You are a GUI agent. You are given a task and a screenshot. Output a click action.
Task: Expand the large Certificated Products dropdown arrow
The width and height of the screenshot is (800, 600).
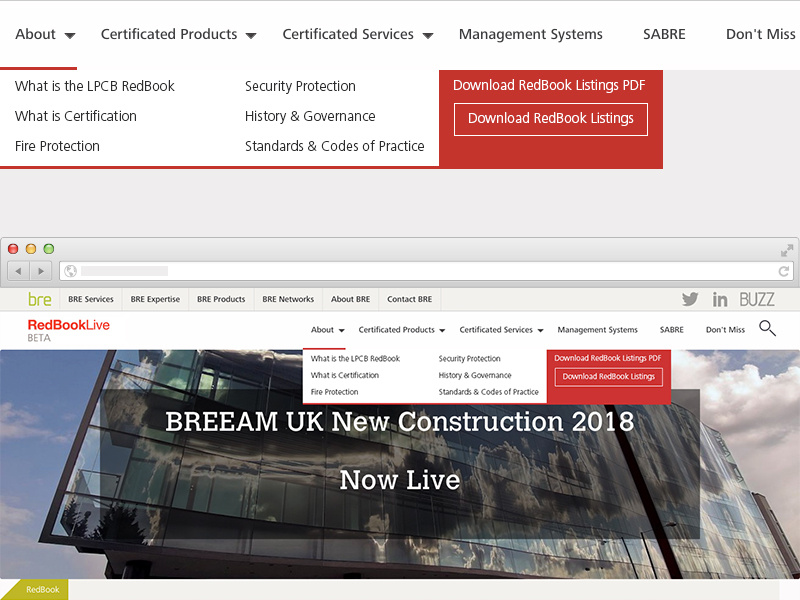pyautogui.click(x=251, y=36)
